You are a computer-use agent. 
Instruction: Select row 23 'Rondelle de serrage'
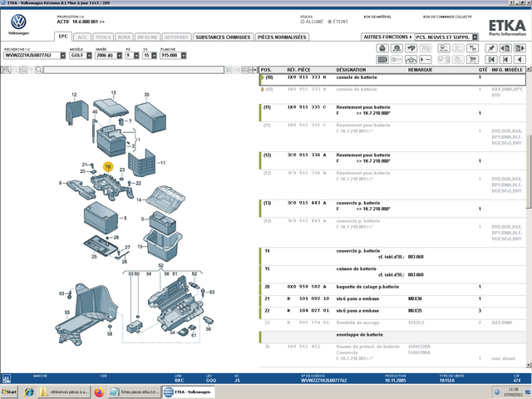coord(392,325)
